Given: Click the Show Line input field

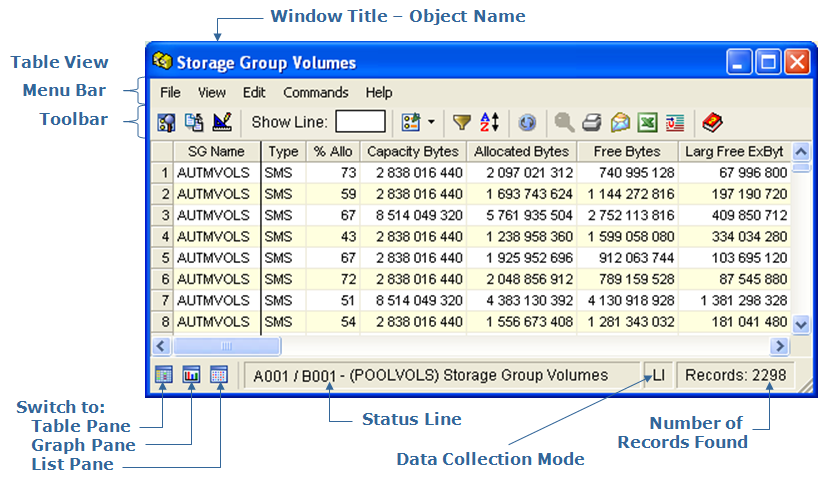Looking at the screenshot, I should [360, 122].
